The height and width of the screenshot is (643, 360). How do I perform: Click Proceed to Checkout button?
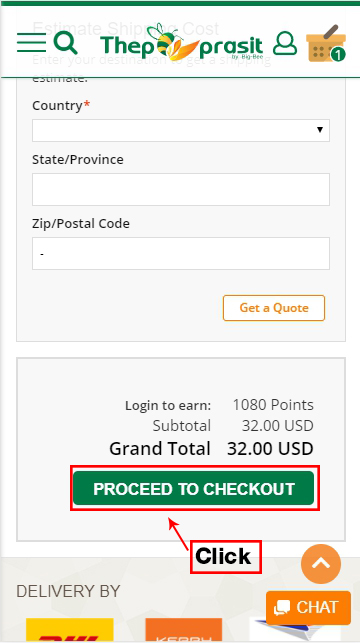click(194, 488)
